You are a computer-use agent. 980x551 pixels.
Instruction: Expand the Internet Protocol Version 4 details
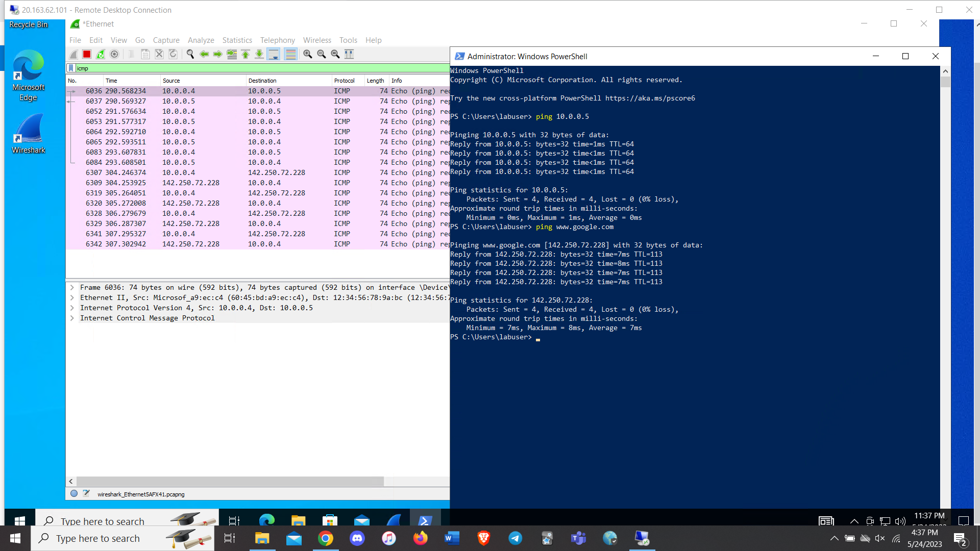[x=72, y=308]
